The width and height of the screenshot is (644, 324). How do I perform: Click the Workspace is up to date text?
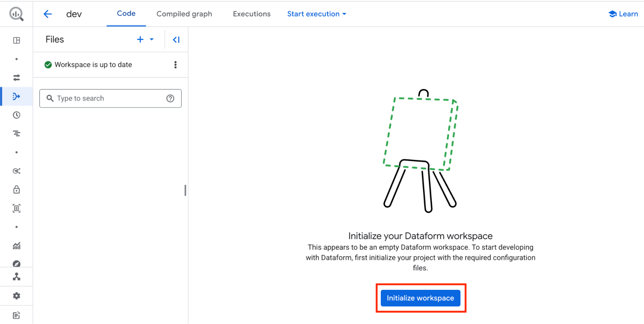[x=93, y=65]
